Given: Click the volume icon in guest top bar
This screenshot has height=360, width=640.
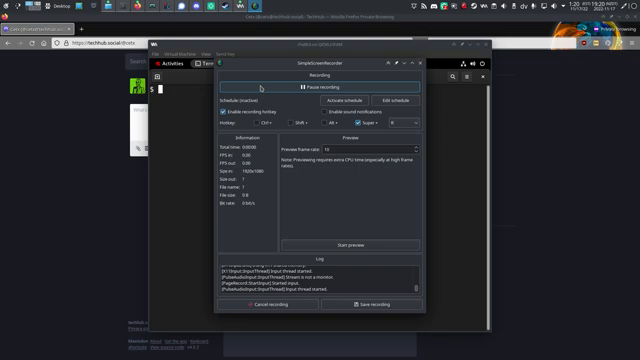Looking at the screenshot, I should click(x=473, y=64).
